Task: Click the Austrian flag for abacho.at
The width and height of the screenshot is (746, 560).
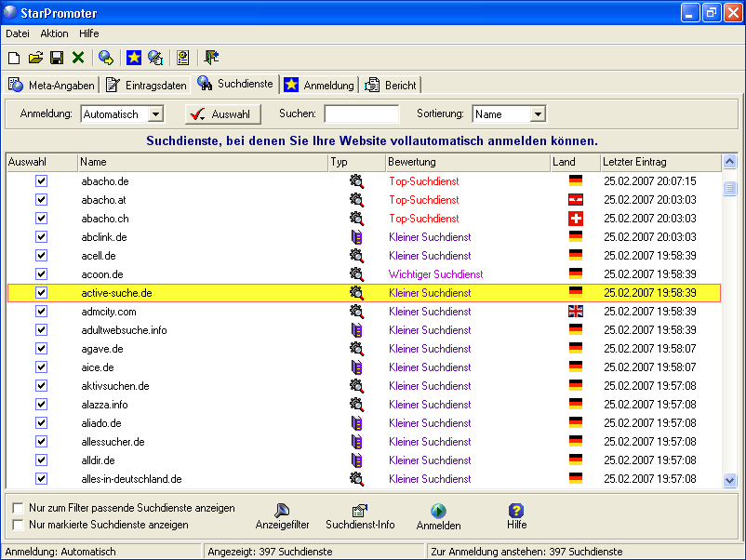Action: tap(576, 200)
